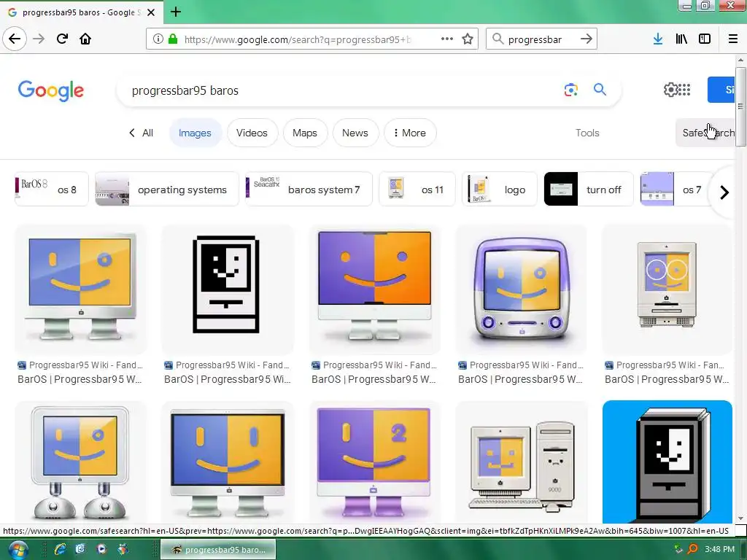Click the blue Sign in button
This screenshot has width=747, height=560.
[721, 90]
